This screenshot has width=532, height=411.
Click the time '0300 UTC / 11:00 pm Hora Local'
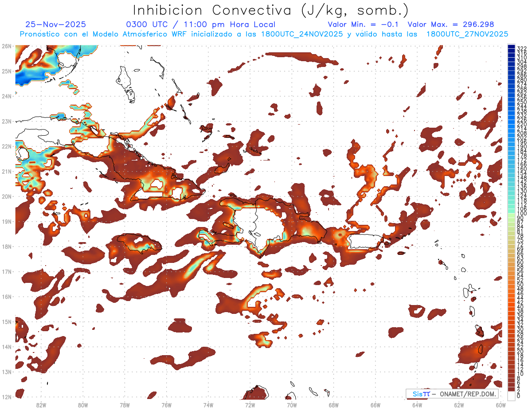coord(201,25)
